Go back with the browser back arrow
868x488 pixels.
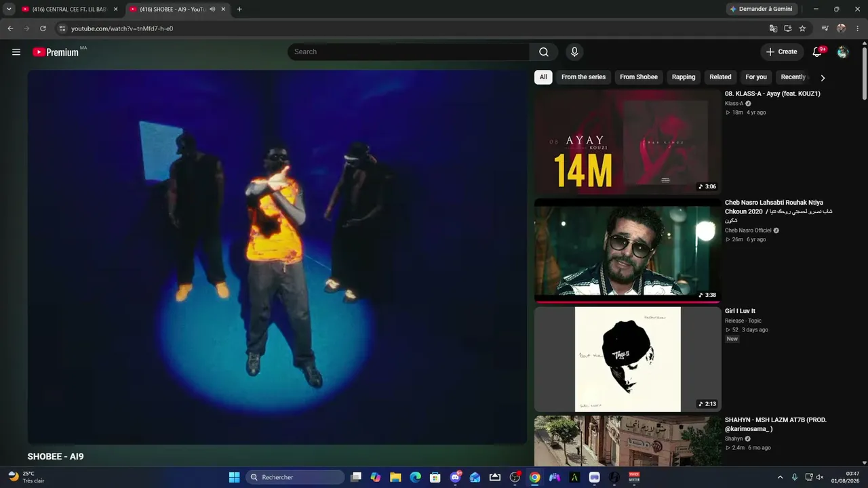[x=10, y=28]
